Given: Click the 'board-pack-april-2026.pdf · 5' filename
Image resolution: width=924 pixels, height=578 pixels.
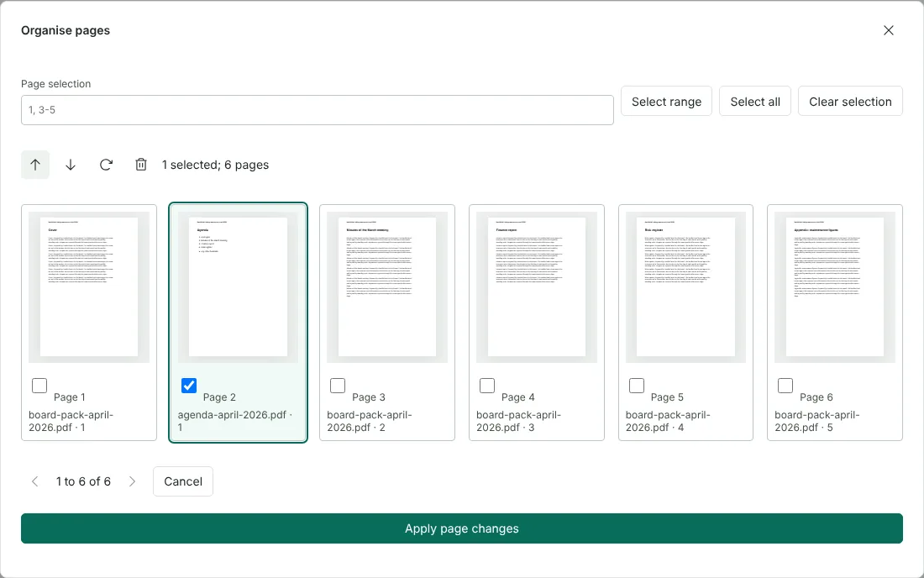Looking at the screenshot, I should coord(817,421).
